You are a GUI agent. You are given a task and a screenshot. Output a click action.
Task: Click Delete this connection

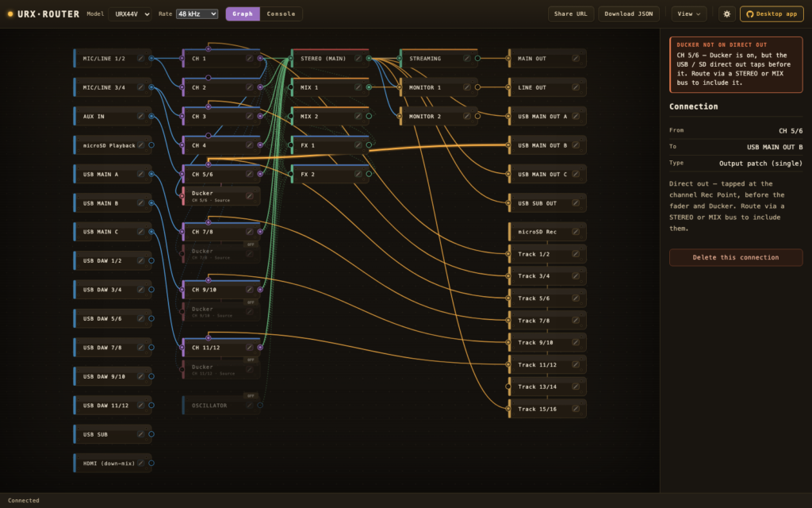coord(736,257)
